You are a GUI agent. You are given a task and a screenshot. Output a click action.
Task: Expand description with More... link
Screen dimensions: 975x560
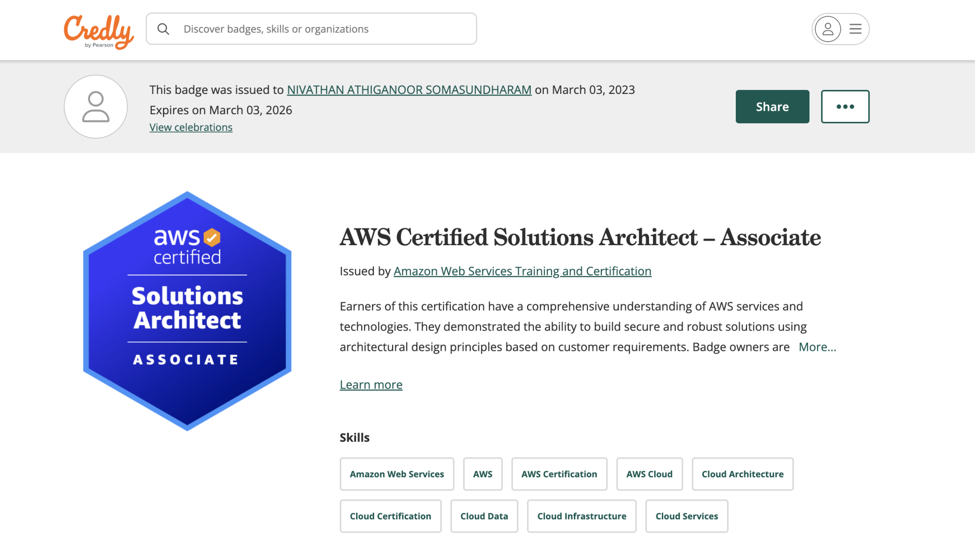pyautogui.click(x=817, y=347)
